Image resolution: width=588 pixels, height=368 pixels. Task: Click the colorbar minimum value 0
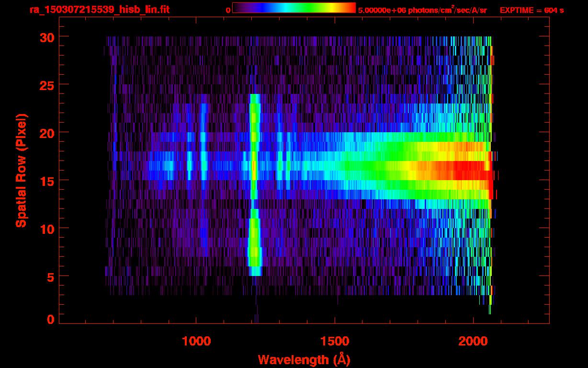click(228, 10)
